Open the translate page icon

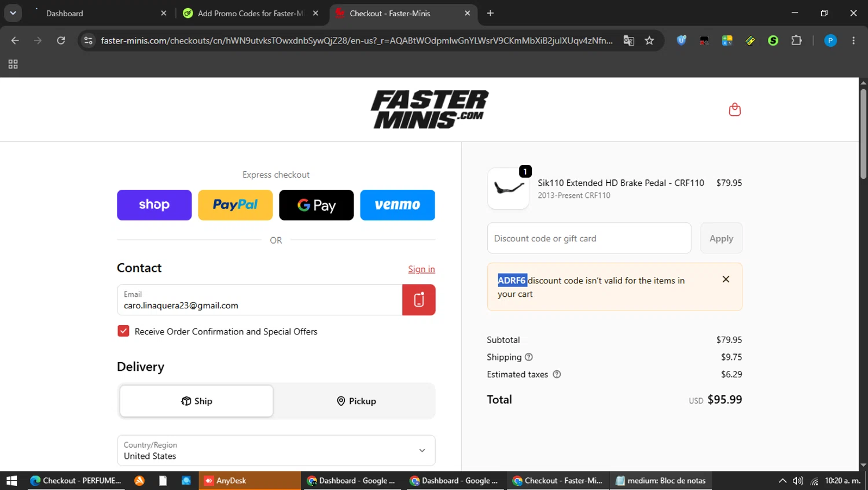(628, 40)
